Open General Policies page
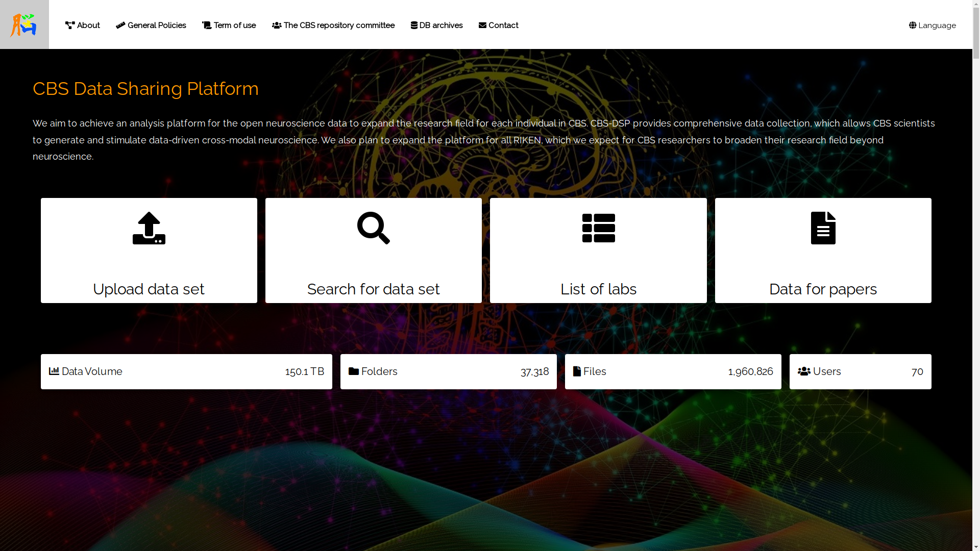This screenshot has height=551, width=980. tap(151, 25)
